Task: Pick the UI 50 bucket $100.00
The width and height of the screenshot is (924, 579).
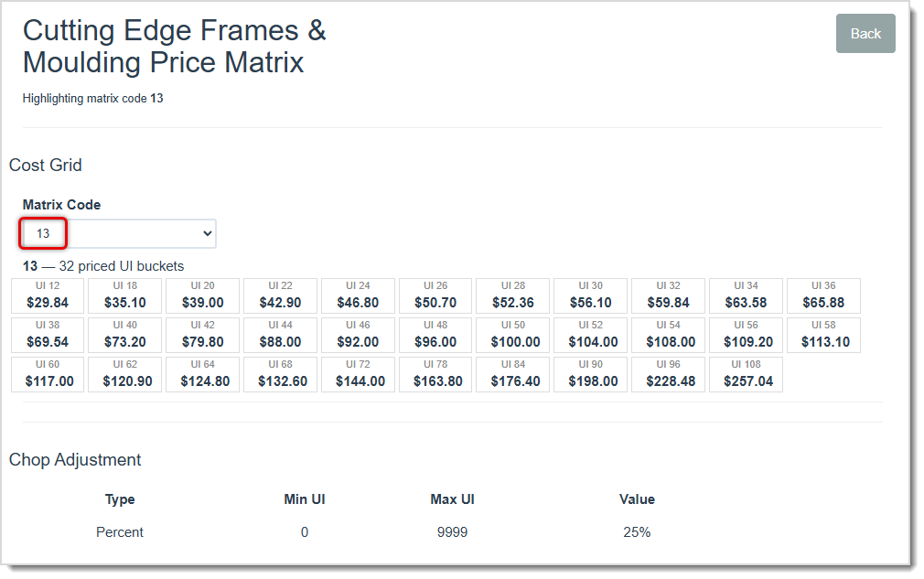Action: point(513,335)
